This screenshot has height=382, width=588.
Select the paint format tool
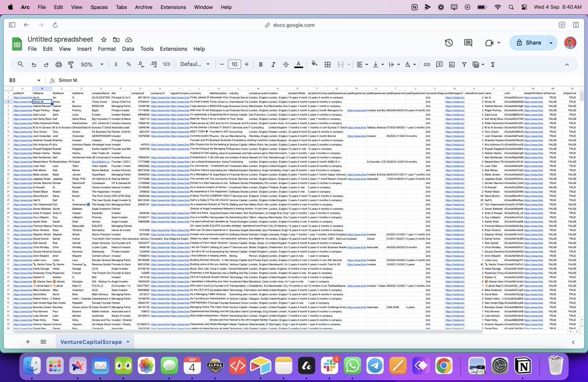click(x=70, y=64)
